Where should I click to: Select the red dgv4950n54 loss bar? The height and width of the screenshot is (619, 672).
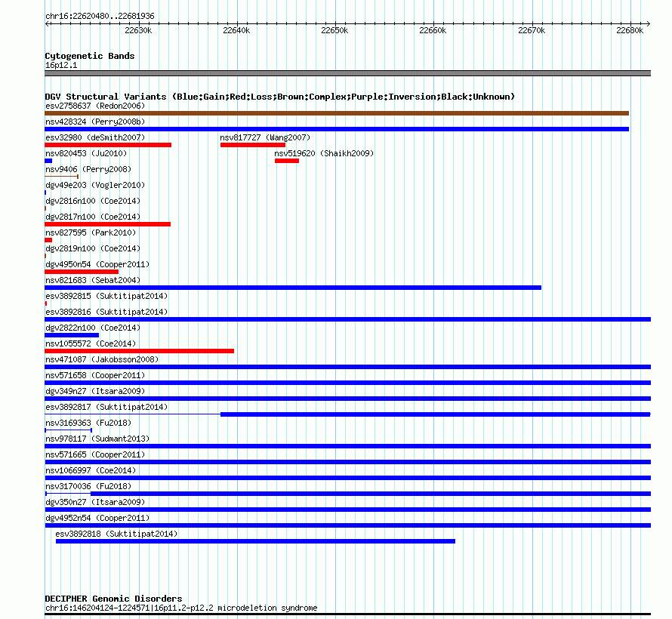[x=82, y=272]
